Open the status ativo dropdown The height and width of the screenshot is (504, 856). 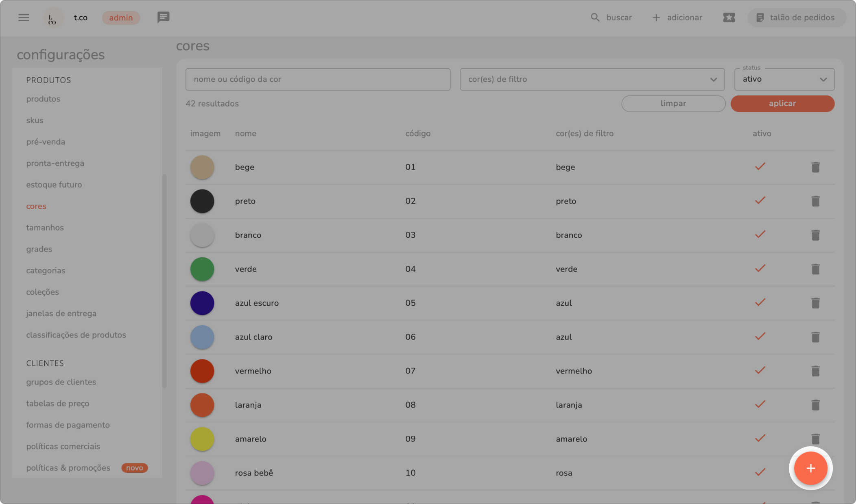(x=784, y=79)
